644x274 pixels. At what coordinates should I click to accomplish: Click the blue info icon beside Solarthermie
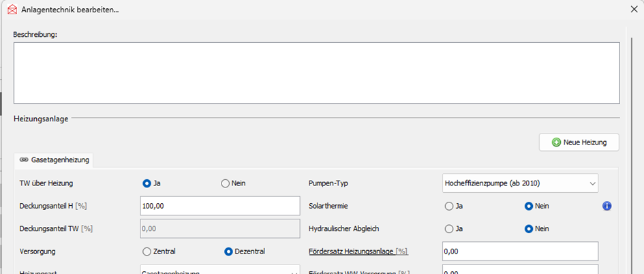607,206
